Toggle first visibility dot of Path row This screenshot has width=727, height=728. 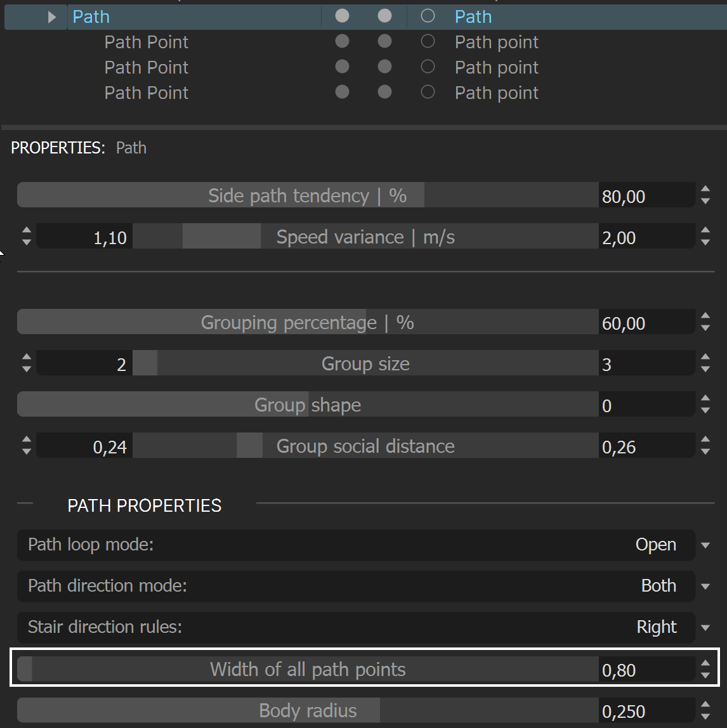coord(342,16)
